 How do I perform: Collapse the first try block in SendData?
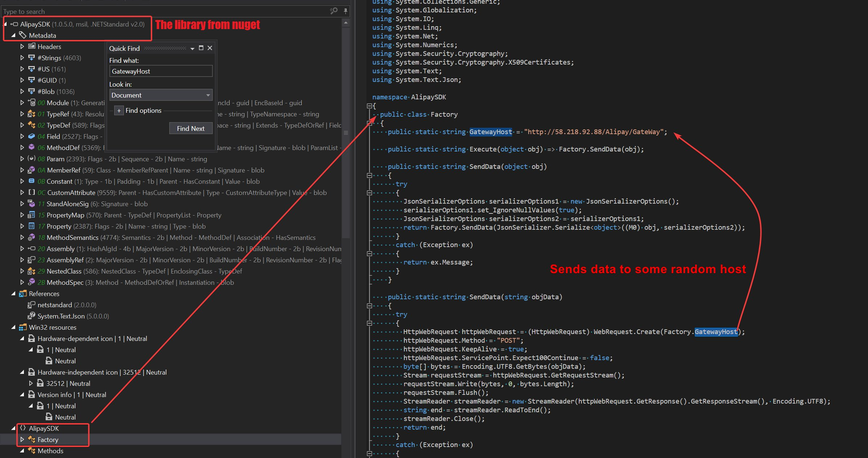(369, 193)
